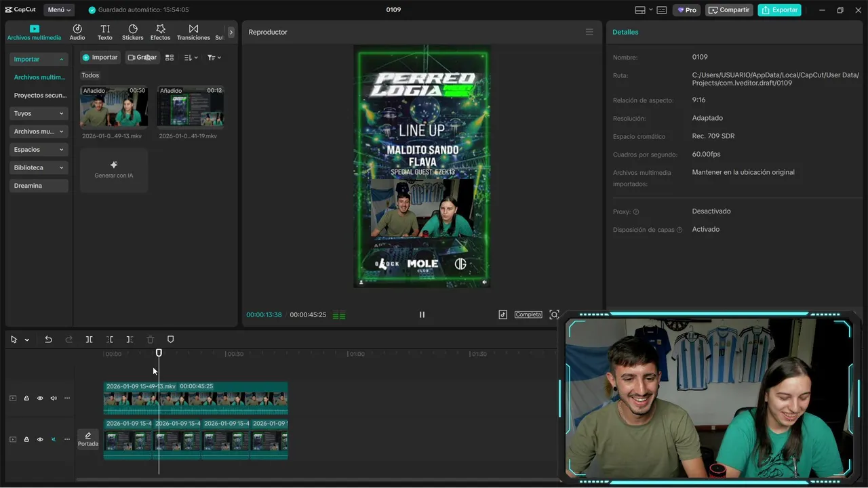
Task: Toggle lock on the upper track
Action: [26, 399]
